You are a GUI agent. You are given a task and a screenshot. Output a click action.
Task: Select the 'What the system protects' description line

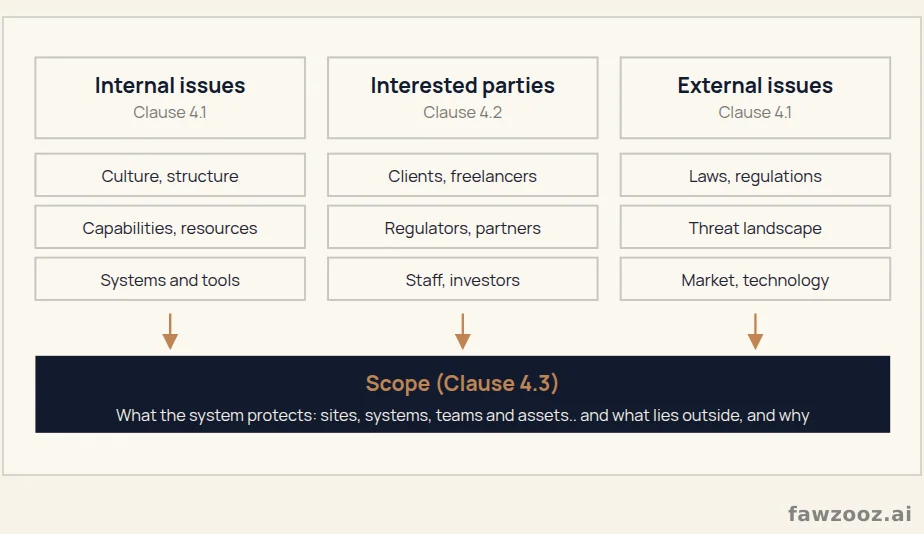(463, 416)
